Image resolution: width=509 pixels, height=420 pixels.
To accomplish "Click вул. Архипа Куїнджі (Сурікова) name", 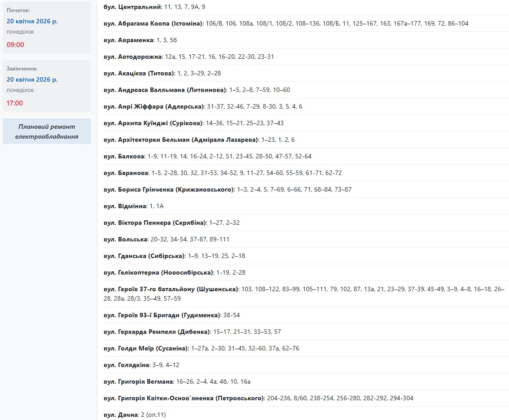I will coord(153,123).
